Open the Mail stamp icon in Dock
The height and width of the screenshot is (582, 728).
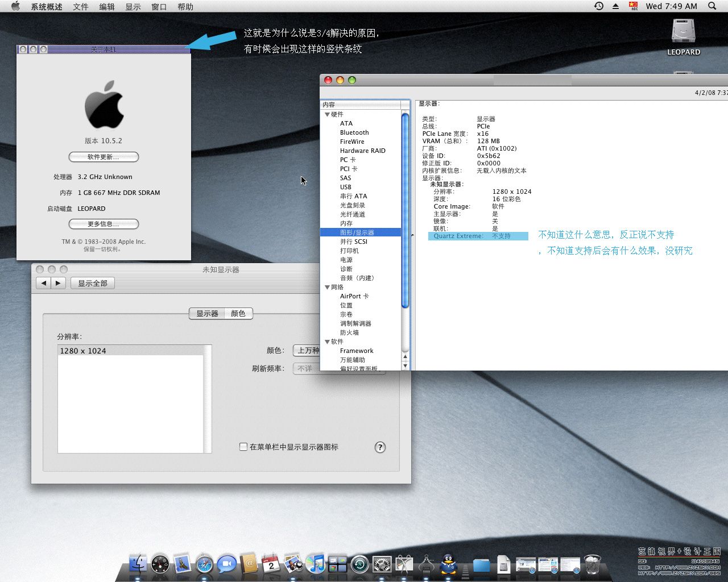pyautogui.click(x=182, y=564)
